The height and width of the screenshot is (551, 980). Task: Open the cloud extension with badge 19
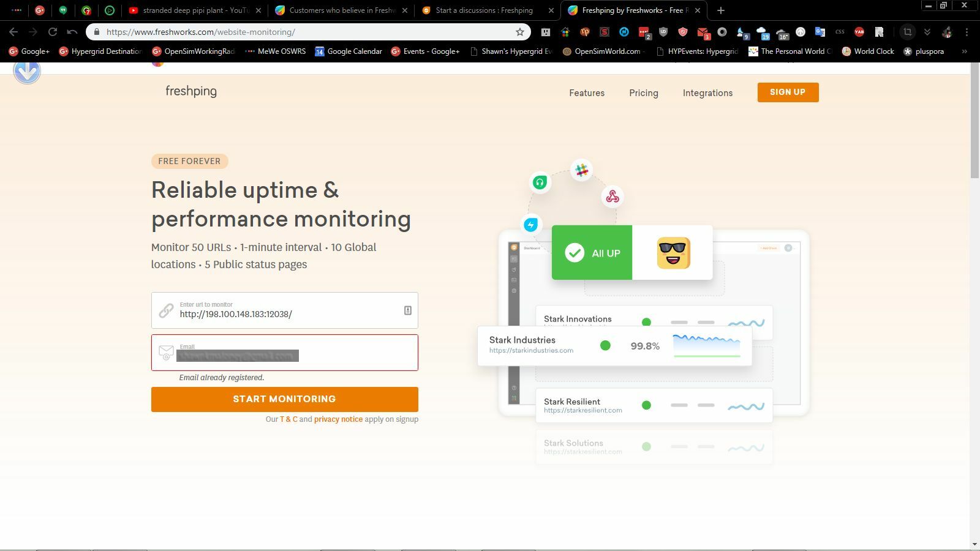pyautogui.click(x=762, y=33)
